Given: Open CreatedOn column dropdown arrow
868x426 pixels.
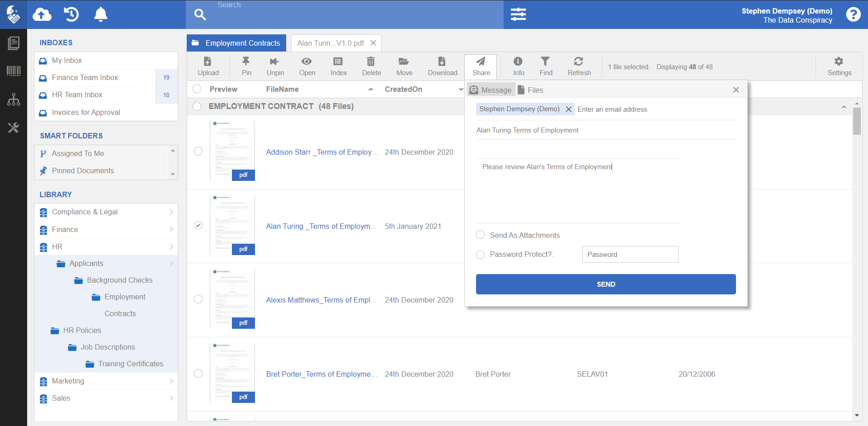Looking at the screenshot, I should click(461, 90).
